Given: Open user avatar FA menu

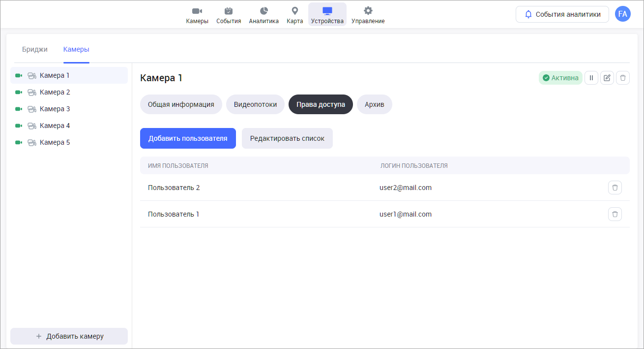Looking at the screenshot, I should 622,14.
